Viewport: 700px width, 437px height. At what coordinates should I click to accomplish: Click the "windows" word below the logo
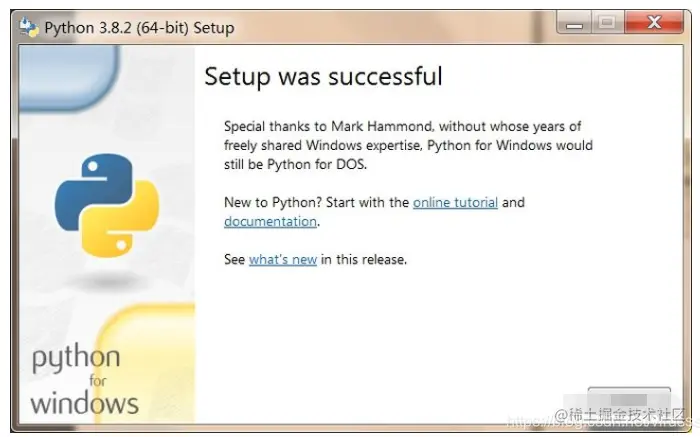click(84, 403)
